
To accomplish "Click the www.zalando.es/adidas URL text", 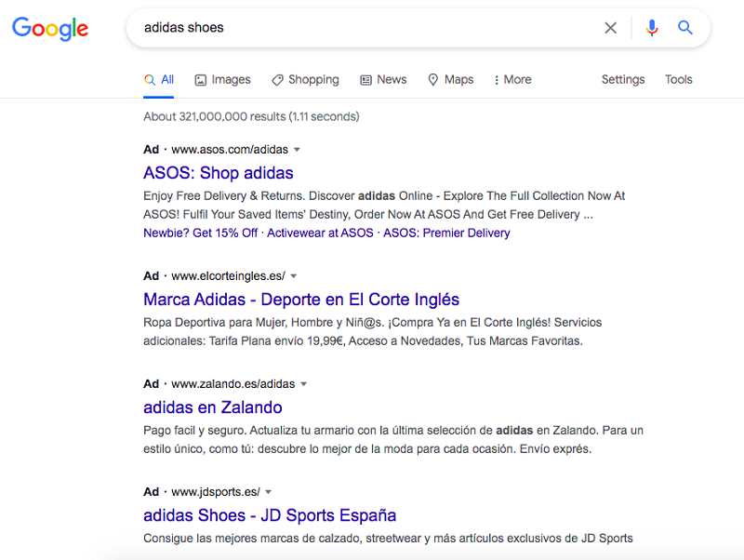I will click(x=233, y=384).
